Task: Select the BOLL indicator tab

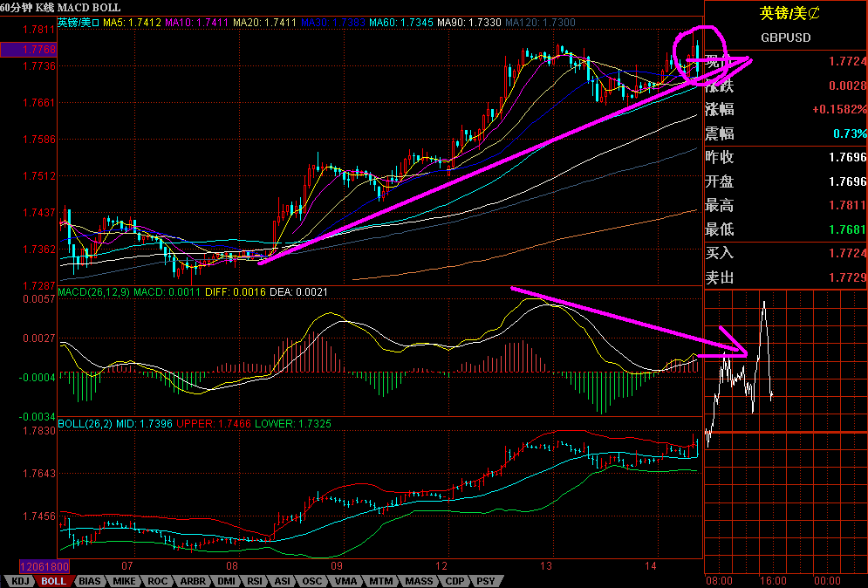Action: pos(54,581)
